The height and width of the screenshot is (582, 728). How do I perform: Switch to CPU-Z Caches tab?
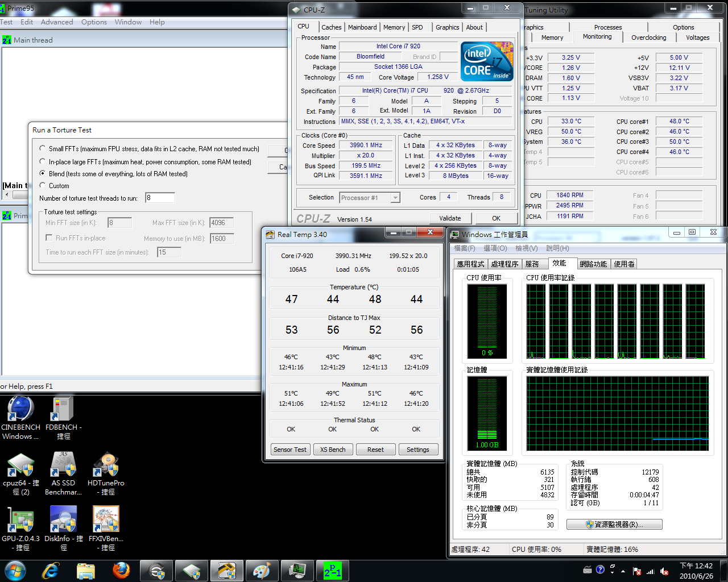(332, 27)
